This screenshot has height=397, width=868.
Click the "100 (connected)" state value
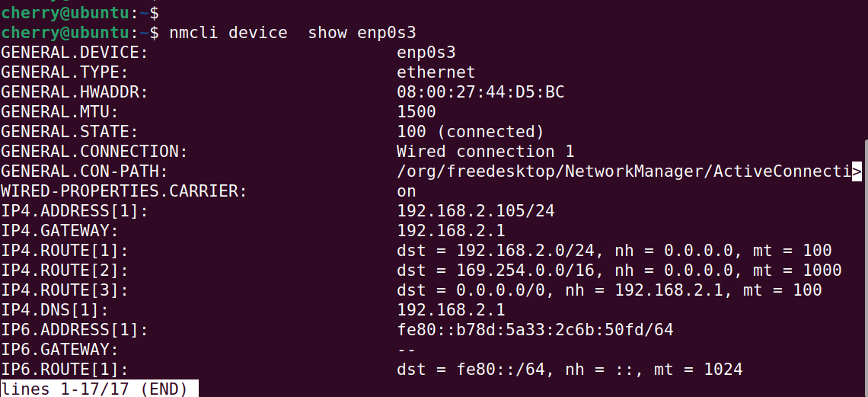(x=471, y=132)
